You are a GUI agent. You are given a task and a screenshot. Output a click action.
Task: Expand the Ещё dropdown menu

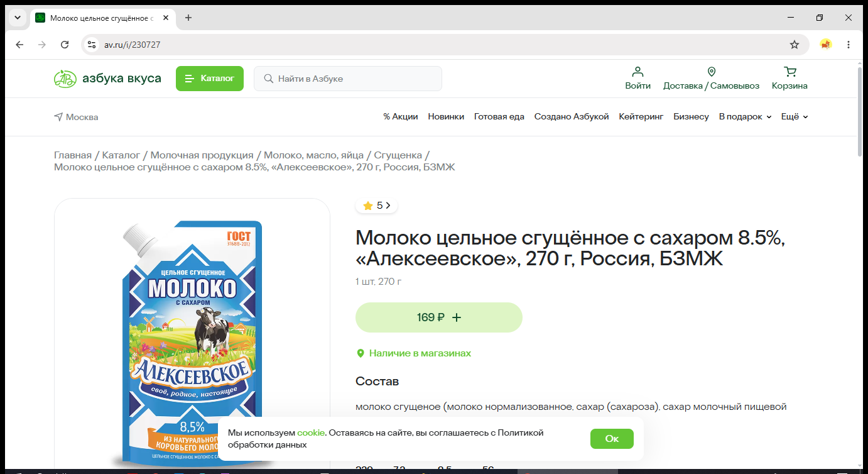795,117
